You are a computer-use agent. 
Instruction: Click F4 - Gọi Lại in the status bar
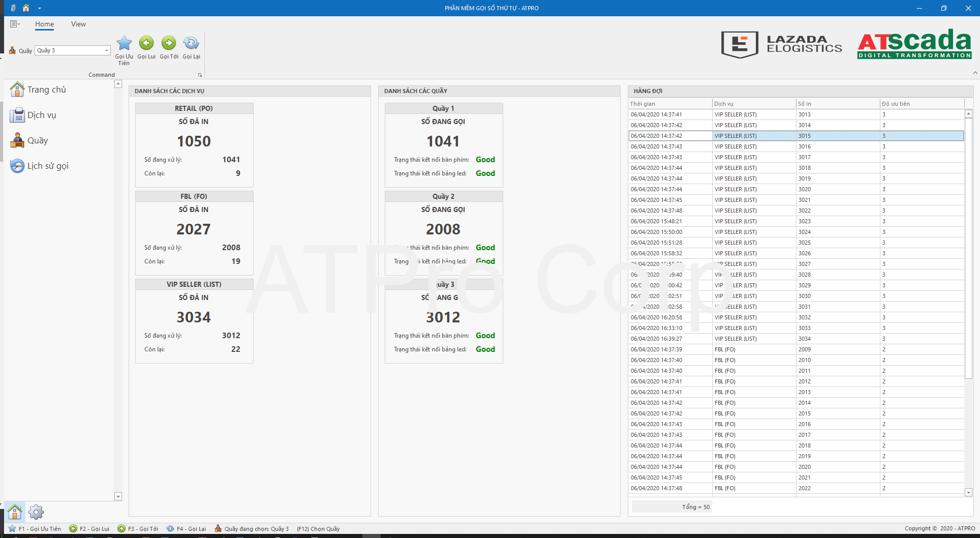(x=187, y=529)
